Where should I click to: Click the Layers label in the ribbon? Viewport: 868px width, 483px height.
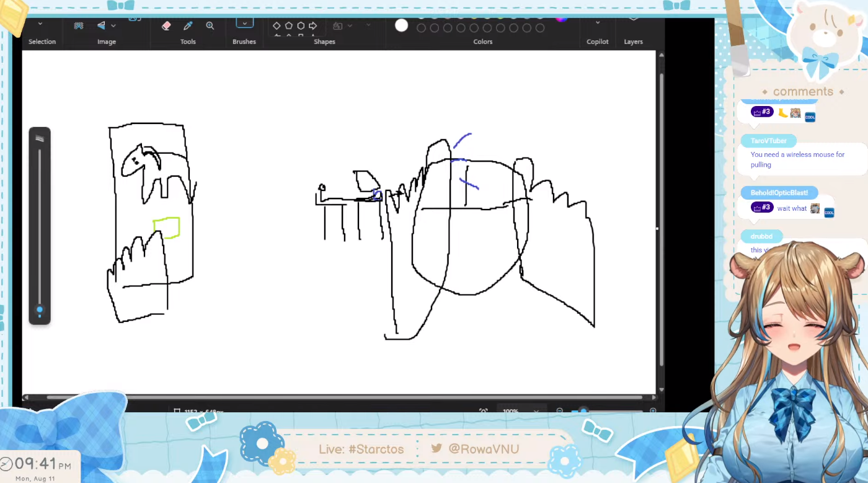[633, 42]
